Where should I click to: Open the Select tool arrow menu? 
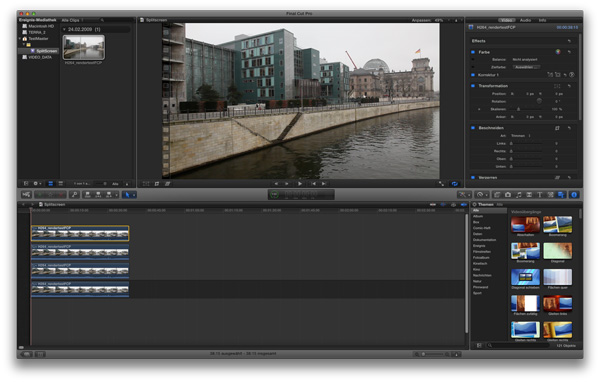click(129, 195)
